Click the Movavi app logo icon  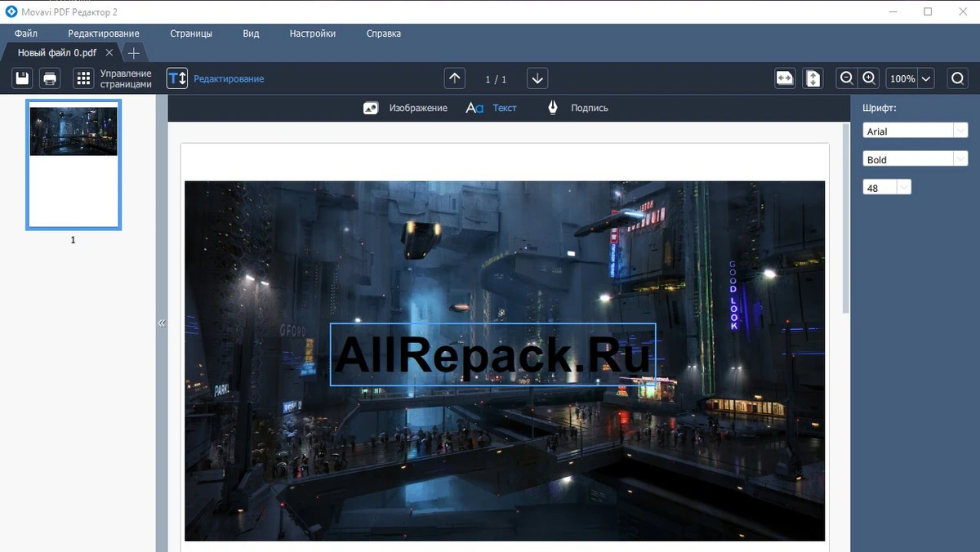11,11
